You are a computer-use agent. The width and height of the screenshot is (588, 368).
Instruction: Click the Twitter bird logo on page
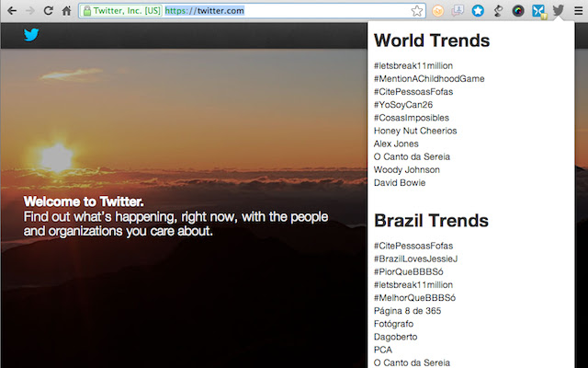click(x=31, y=35)
